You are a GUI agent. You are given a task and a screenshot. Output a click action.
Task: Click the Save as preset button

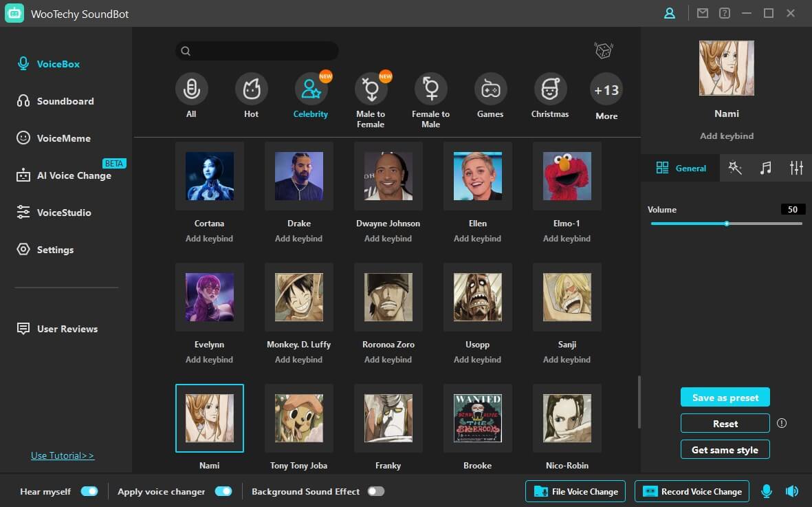coord(725,398)
